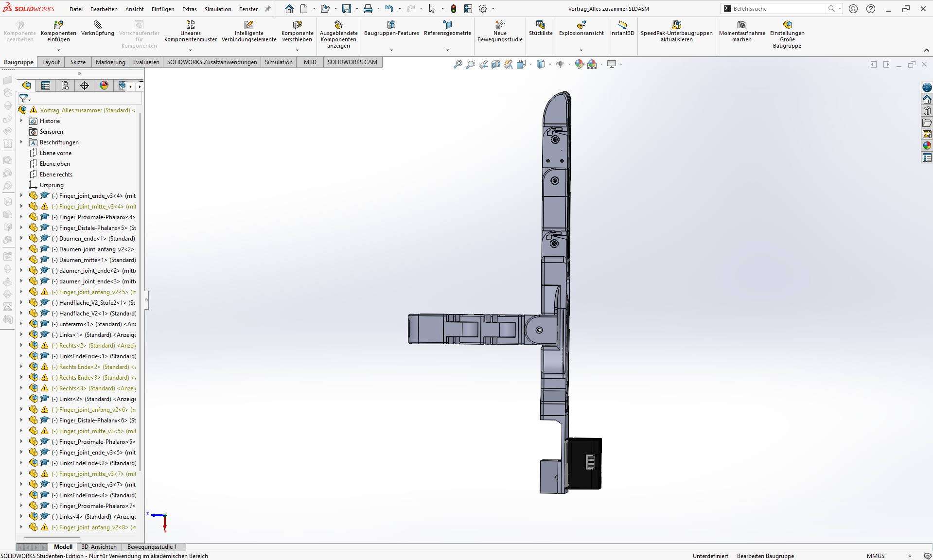Click the Home icon in quick toolbar
This screenshot has width=933, height=560.
tap(289, 9)
